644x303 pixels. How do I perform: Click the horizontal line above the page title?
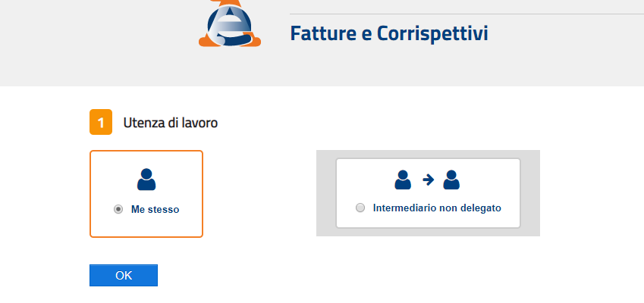[x=467, y=14]
